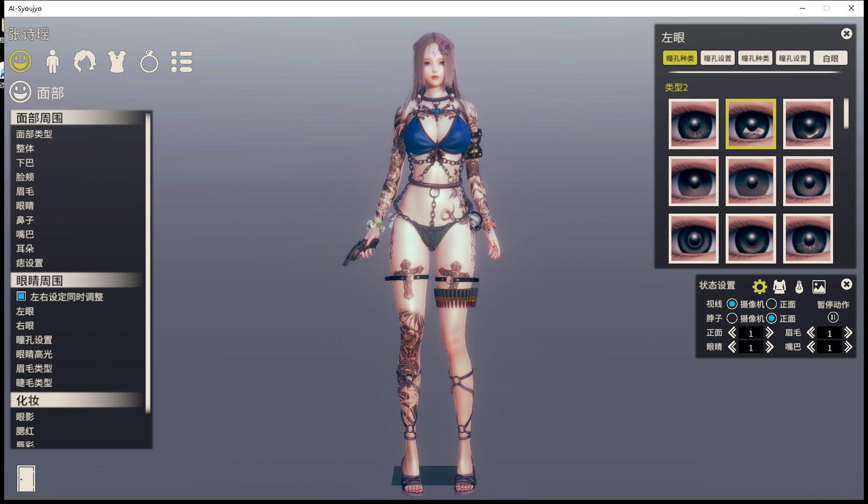
Task: Open 面部类型 in the list
Action: point(34,134)
